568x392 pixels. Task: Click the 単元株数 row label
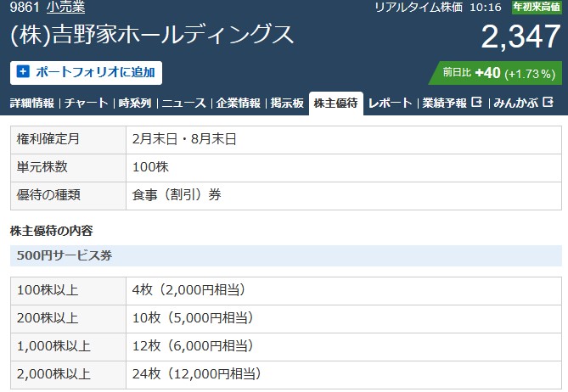pyautogui.click(x=69, y=167)
